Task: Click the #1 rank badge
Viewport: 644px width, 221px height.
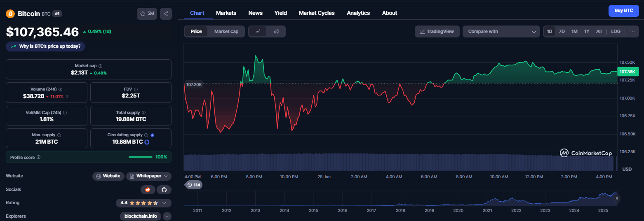Action: (57, 14)
